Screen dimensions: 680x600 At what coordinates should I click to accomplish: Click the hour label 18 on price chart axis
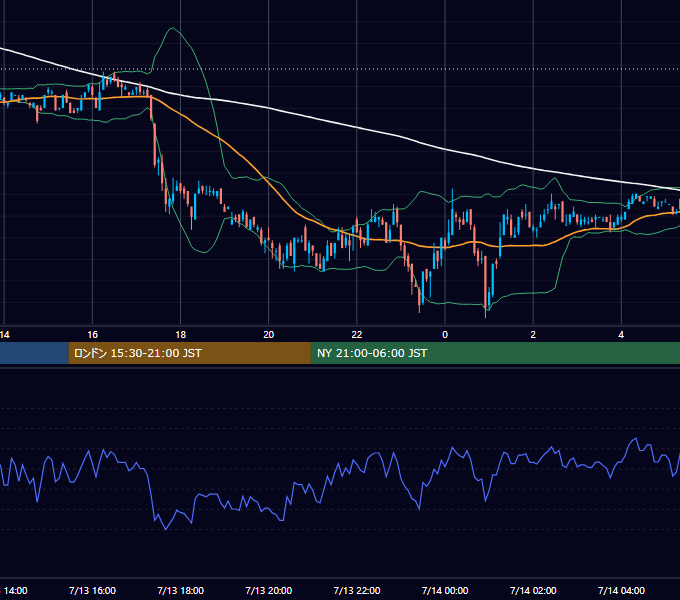point(180,335)
